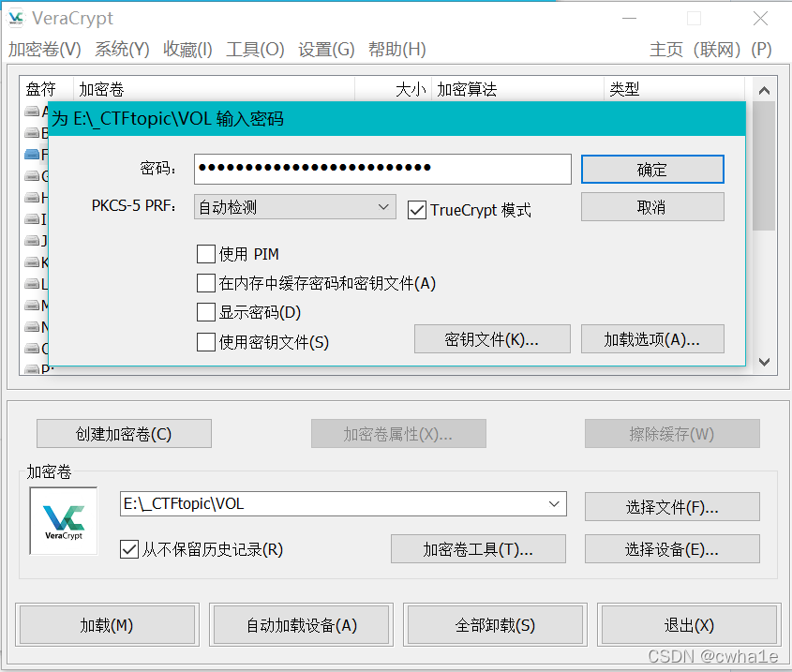The width and height of the screenshot is (792, 672).
Task: Select the drive N icon in the list
Action: pyautogui.click(x=32, y=326)
